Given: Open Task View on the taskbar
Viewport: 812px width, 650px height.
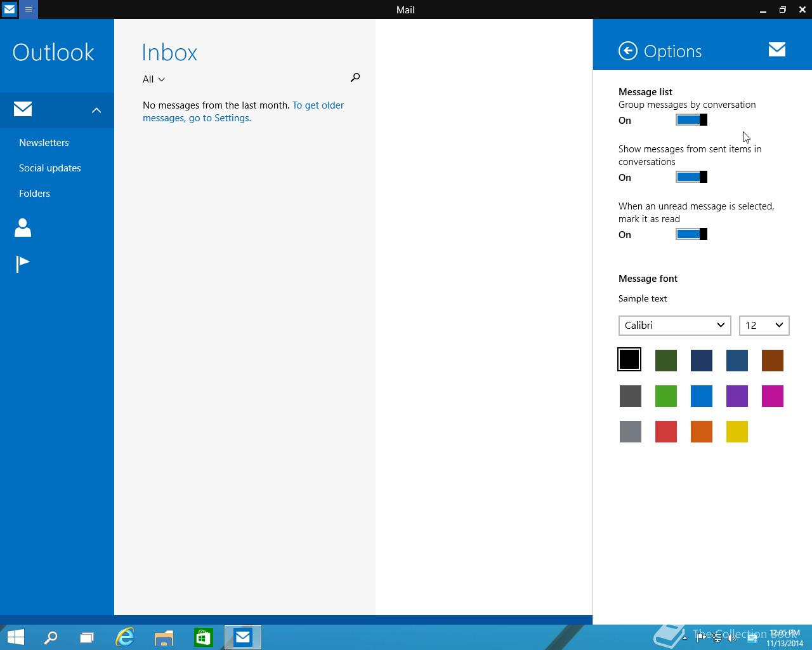Looking at the screenshot, I should click(86, 637).
